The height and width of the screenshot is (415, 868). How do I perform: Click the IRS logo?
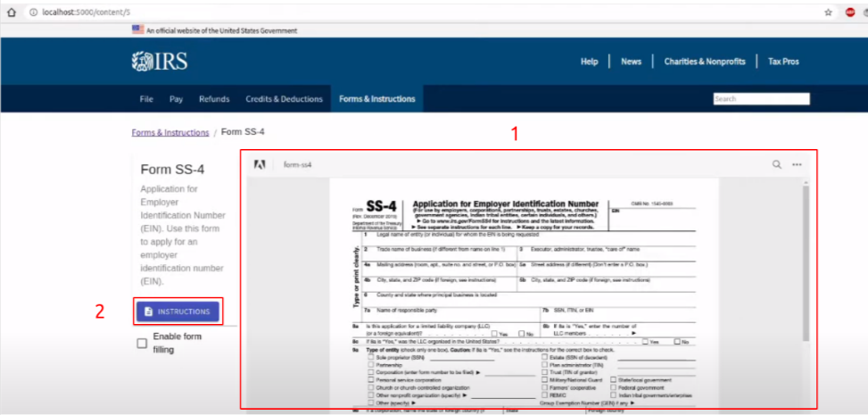pos(160,61)
